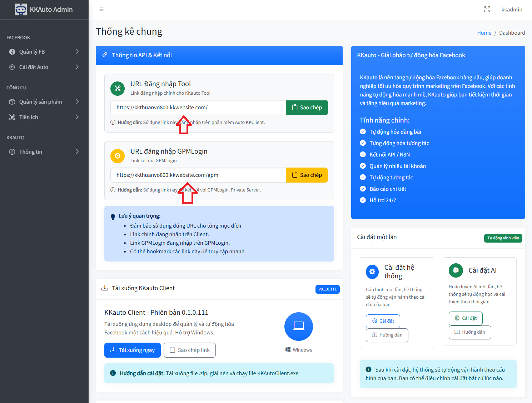532x403 pixels.
Task: Click the Thông tin API & Kết nối header text
Action: click(x=142, y=55)
